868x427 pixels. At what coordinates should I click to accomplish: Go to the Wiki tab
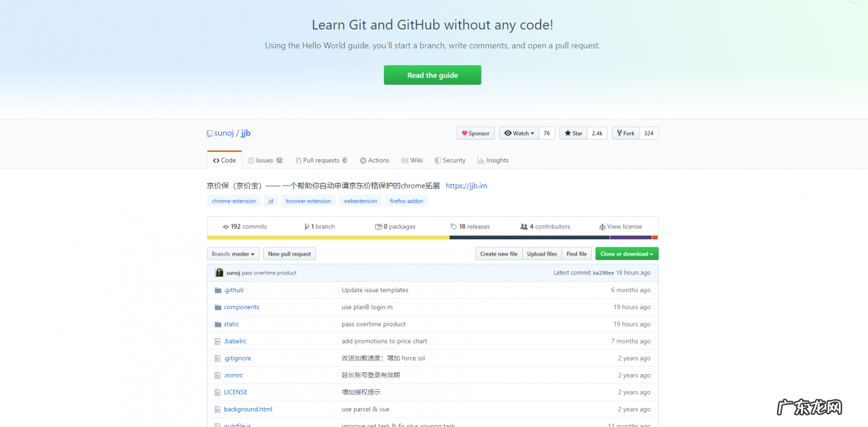coord(412,161)
